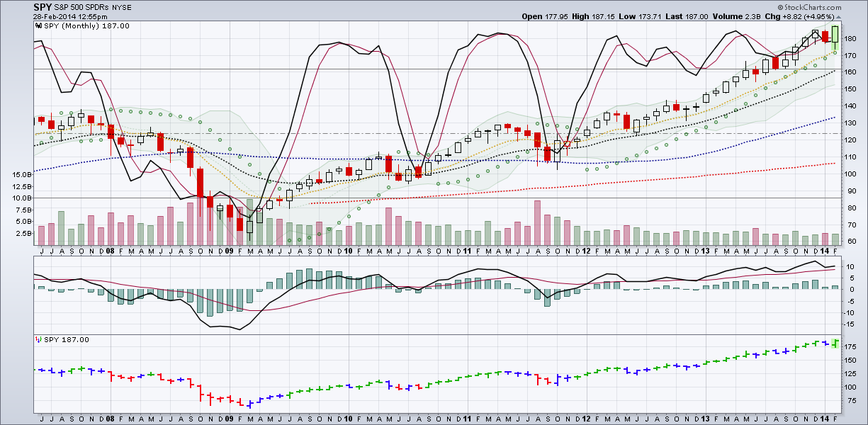Click the 170 price axis label
This screenshot has height=425, width=868.
click(x=852, y=55)
